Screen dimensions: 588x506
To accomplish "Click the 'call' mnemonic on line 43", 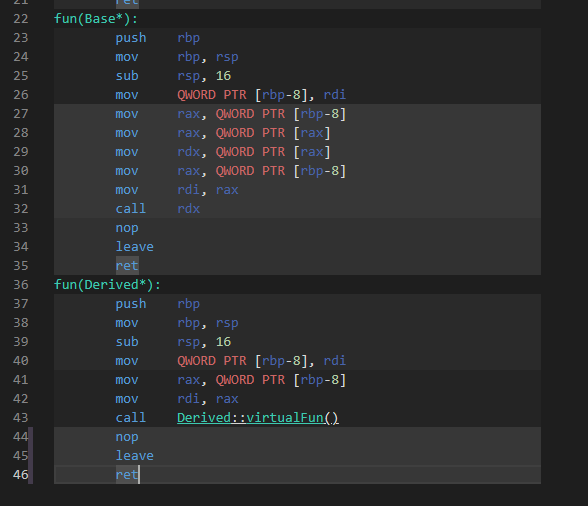I will click(130, 418).
